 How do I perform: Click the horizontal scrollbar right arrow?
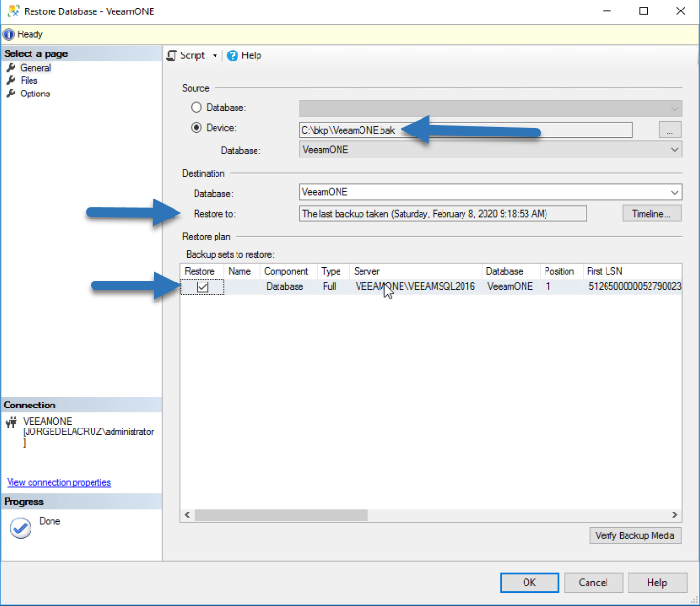[x=674, y=515]
